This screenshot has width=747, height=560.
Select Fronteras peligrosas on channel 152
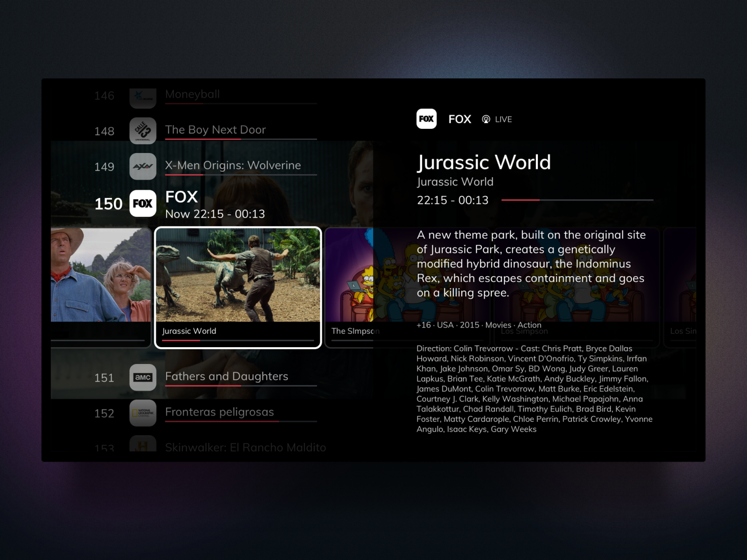219,412
